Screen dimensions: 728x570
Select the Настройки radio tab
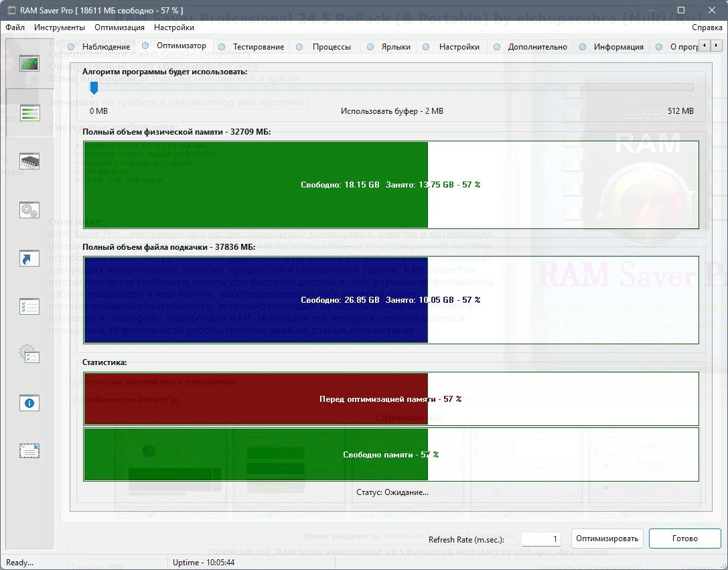451,47
